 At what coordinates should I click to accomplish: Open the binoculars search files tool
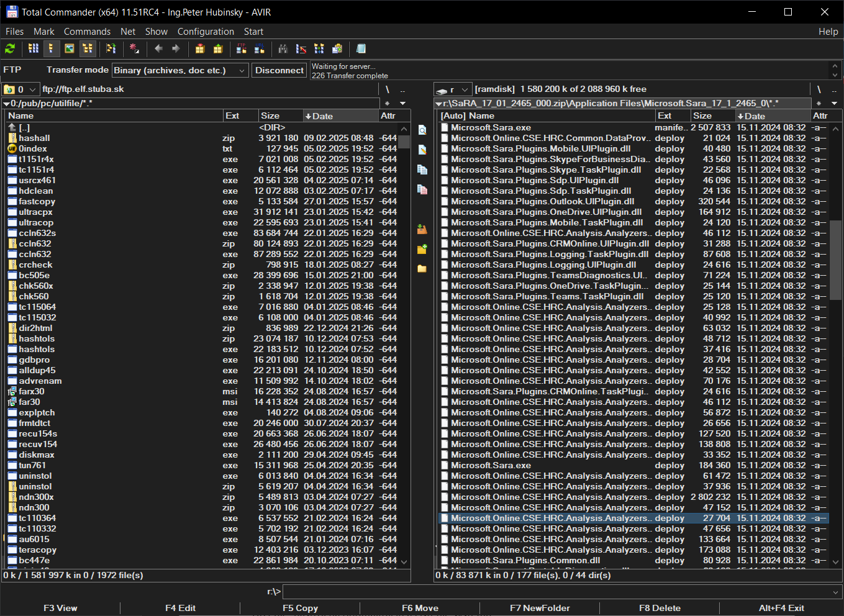[x=283, y=48]
